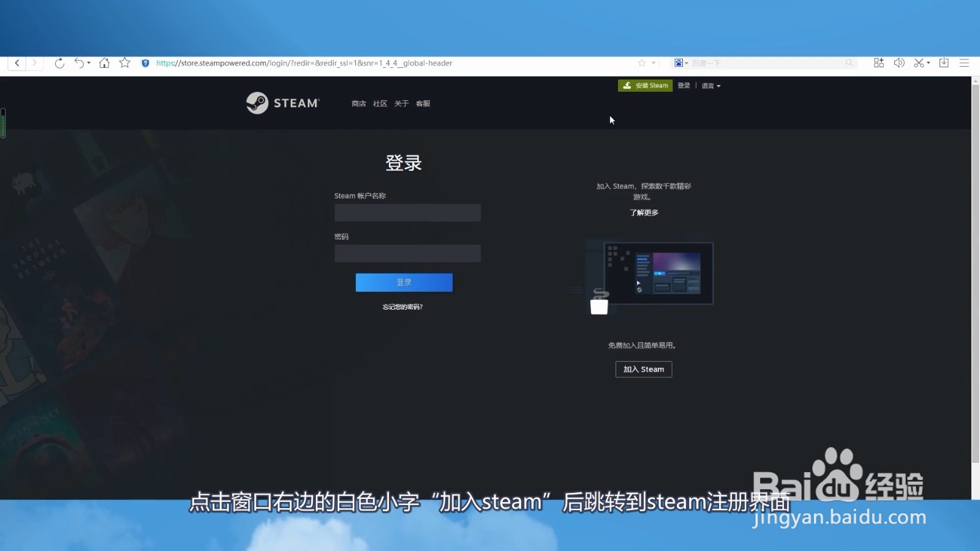Click the 密码 password field
The height and width of the screenshot is (551, 980).
pyautogui.click(x=407, y=253)
